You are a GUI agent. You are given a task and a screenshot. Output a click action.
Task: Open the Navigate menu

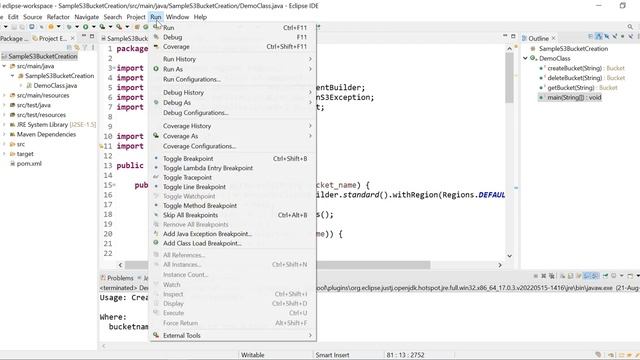[87, 17]
